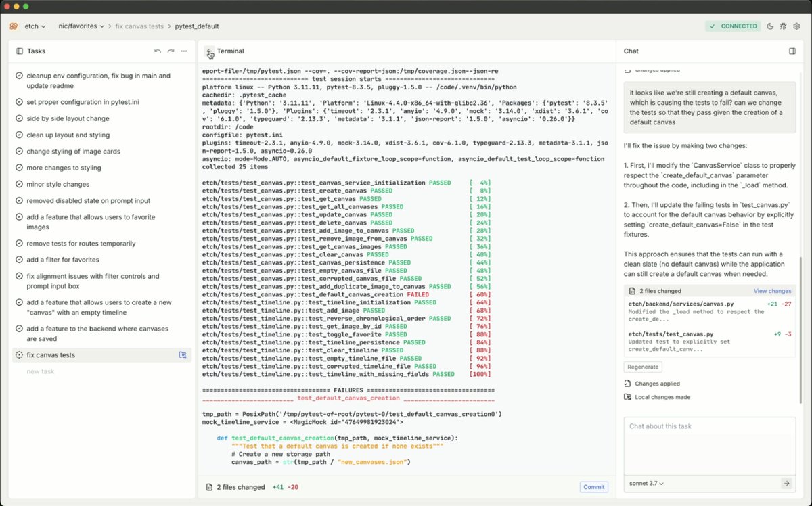This screenshot has height=506, width=812.
Task: Click folder icon on fix canvas tests row
Action: tap(183, 355)
